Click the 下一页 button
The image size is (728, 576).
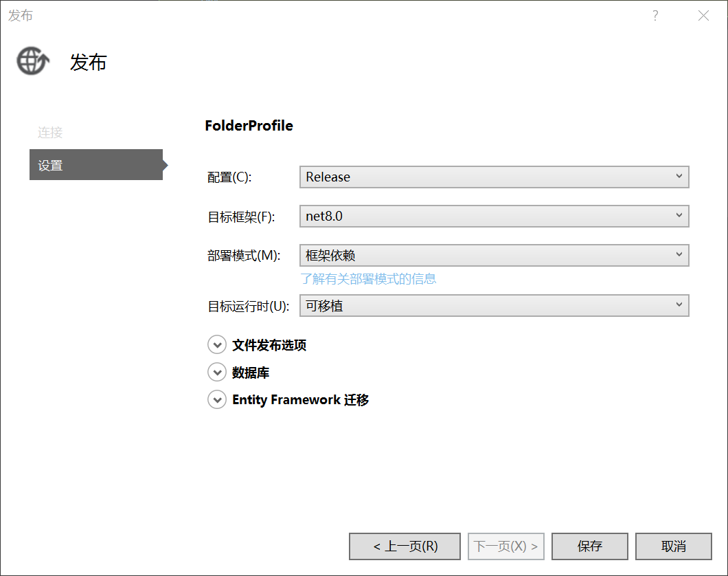[506, 546]
